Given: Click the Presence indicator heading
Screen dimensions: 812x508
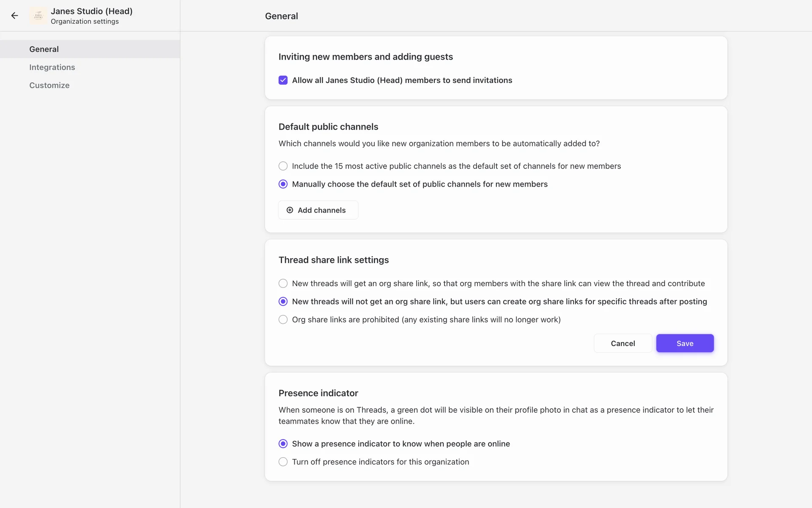Looking at the screenshot, I should [x=318, y=393].
